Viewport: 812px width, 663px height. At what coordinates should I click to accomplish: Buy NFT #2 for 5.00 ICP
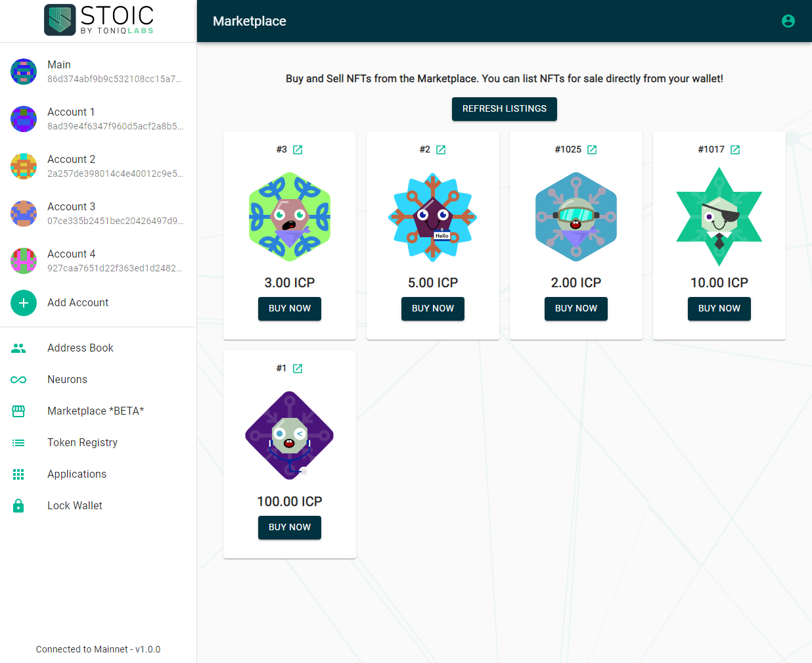click(433, 309)
